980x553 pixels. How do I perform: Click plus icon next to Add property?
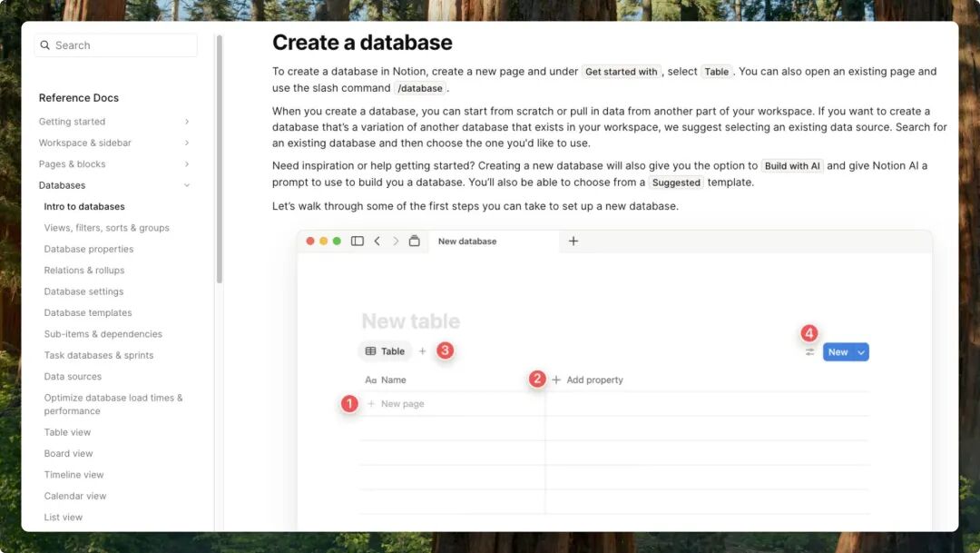[x=556, y=380]
